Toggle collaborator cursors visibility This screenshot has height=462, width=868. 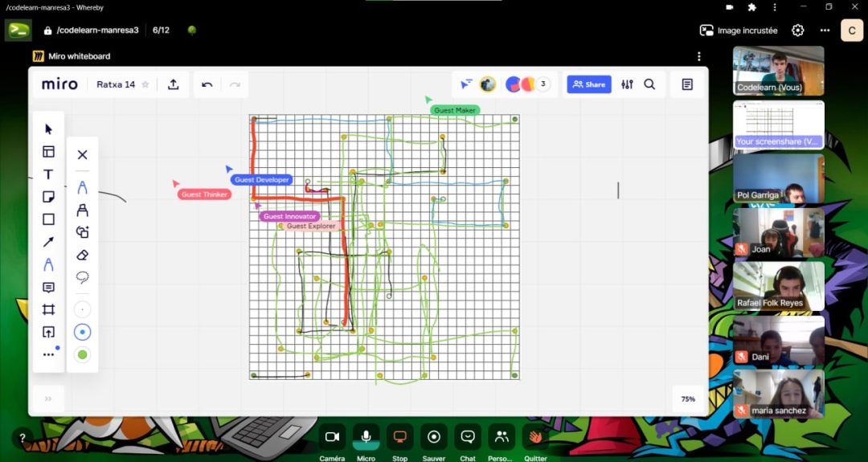click(466, 84)
